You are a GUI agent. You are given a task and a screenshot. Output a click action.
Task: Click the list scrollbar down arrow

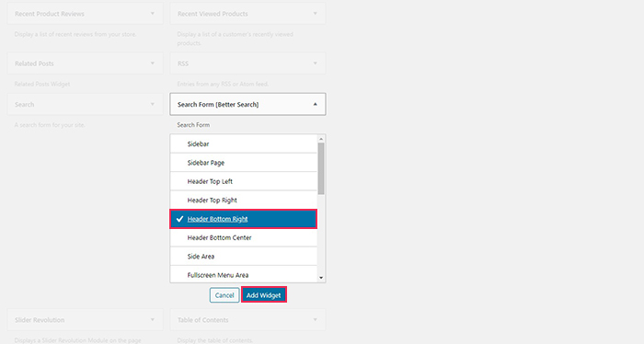[321, 278]
